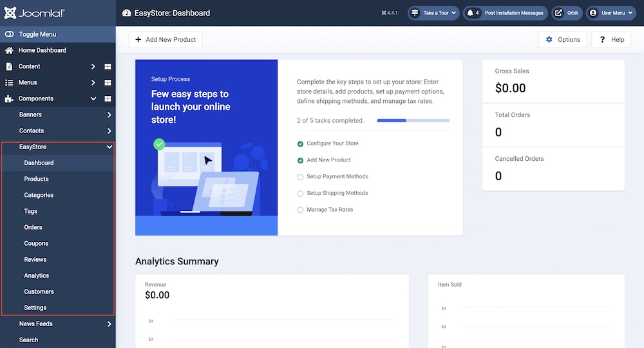
Task: Open the Products menu item
Action: click(x=36, y=179)
